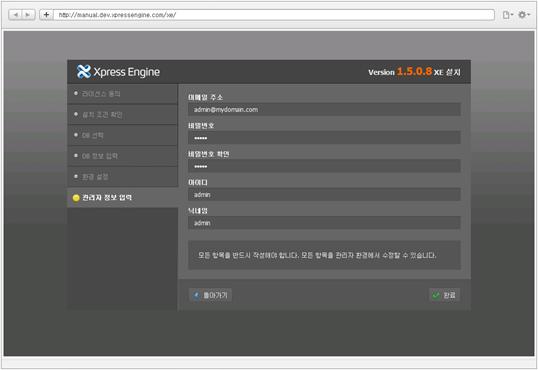Click the 닉네임 field containing admin
This screenshot has height=370, width=538.
point(324,223)
